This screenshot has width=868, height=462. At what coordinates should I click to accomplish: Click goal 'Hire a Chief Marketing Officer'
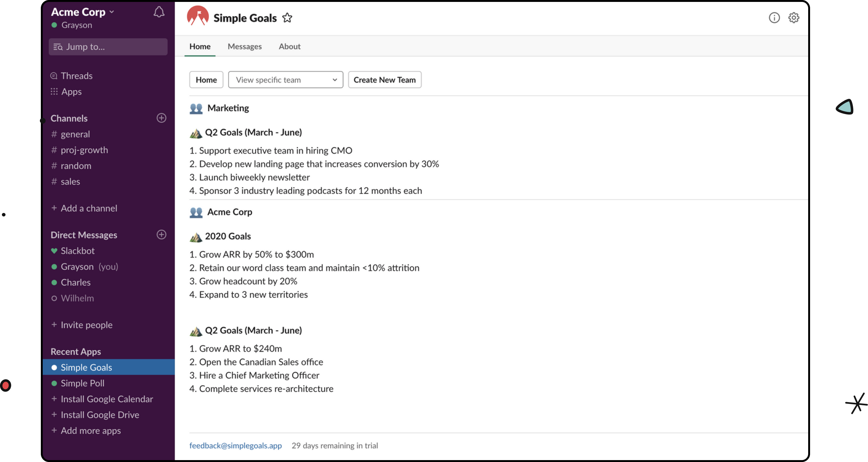[255, 375]
